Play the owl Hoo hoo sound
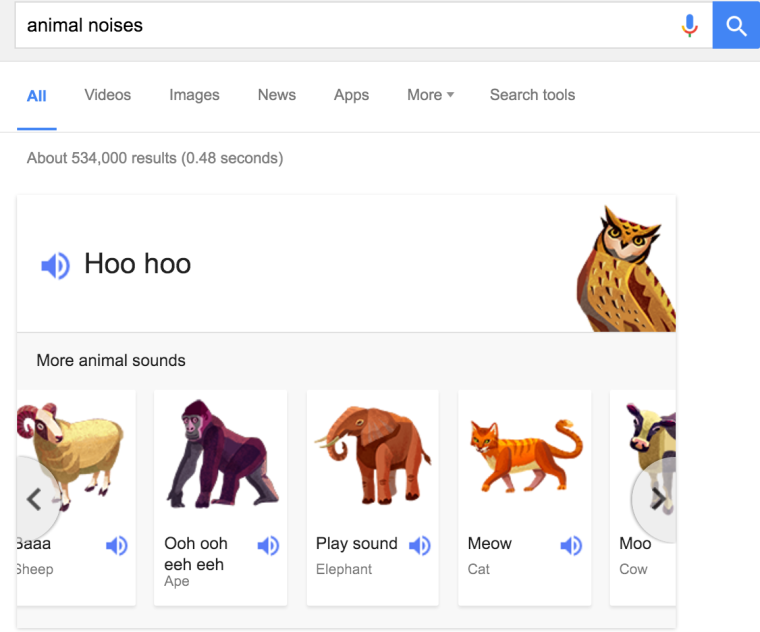The width and height of the screenshot is (760, 632). 56,265
